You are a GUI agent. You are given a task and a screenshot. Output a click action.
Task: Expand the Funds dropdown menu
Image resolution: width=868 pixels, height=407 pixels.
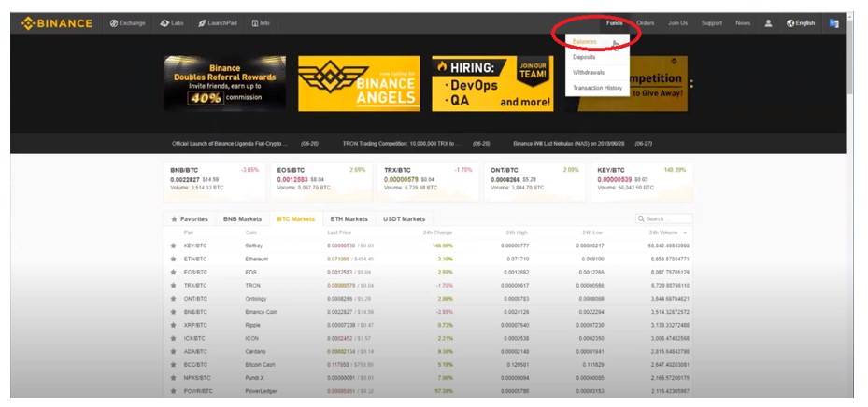614,22
